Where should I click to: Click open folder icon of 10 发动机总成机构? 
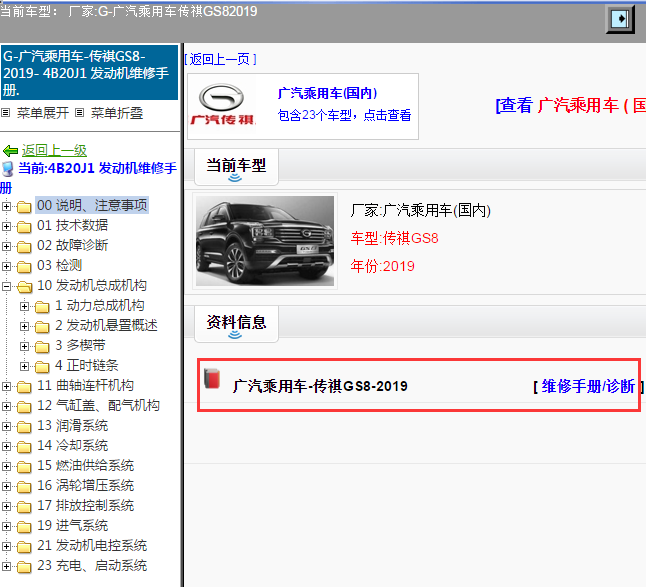(x=24, y=286)
